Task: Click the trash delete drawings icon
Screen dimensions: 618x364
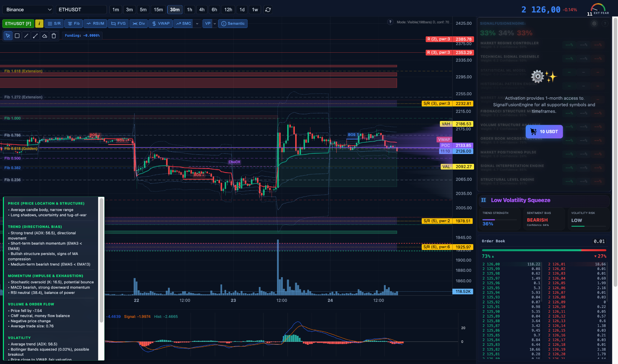Action: pyautogui.click(x=54, y=36)
